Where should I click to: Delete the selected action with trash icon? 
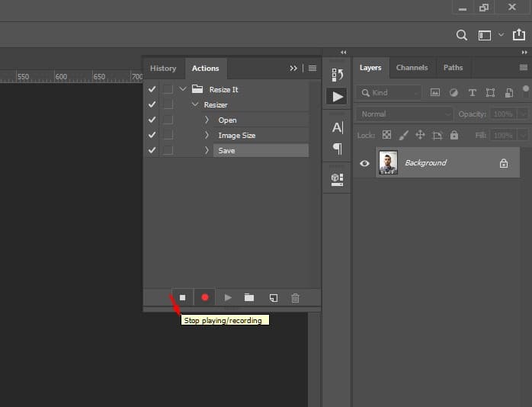coord(296,297)
